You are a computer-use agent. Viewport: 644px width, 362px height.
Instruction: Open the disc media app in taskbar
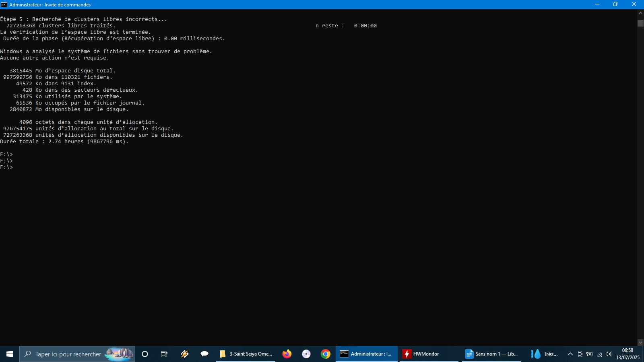point(306,354)
